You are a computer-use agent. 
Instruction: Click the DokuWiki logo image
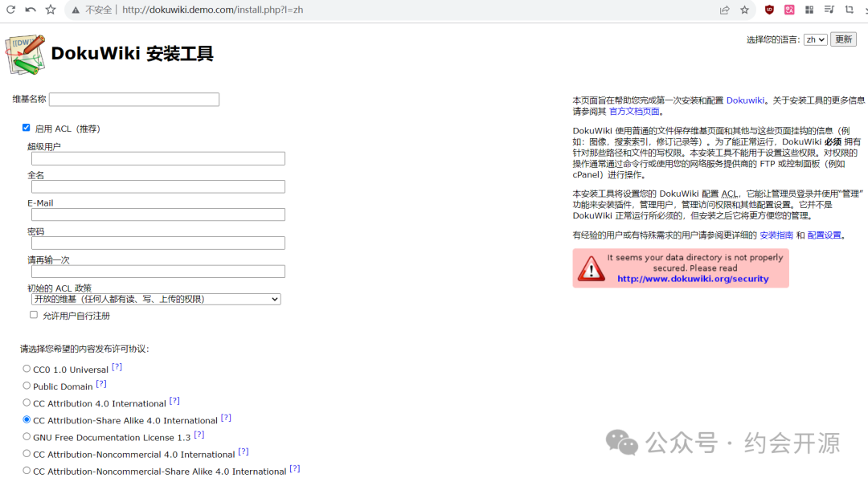click(x=26, y=54)
